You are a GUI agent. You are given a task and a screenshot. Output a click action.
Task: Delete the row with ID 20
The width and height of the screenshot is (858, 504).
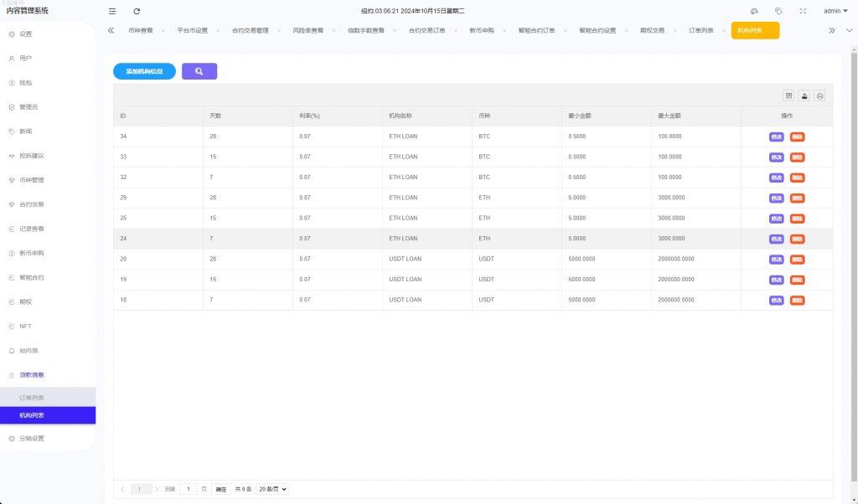798,259
